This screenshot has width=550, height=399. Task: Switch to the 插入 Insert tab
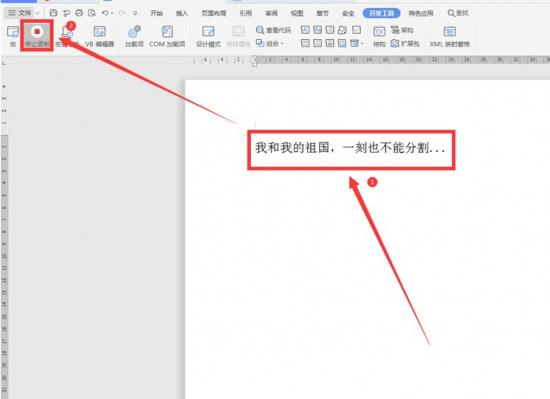182,13
